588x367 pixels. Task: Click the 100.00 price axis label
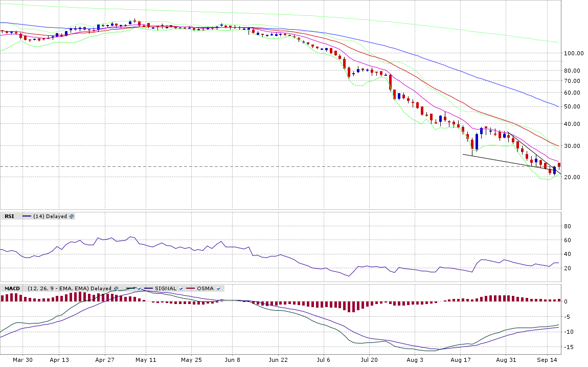pyautogui.click(x=574, y=53)
